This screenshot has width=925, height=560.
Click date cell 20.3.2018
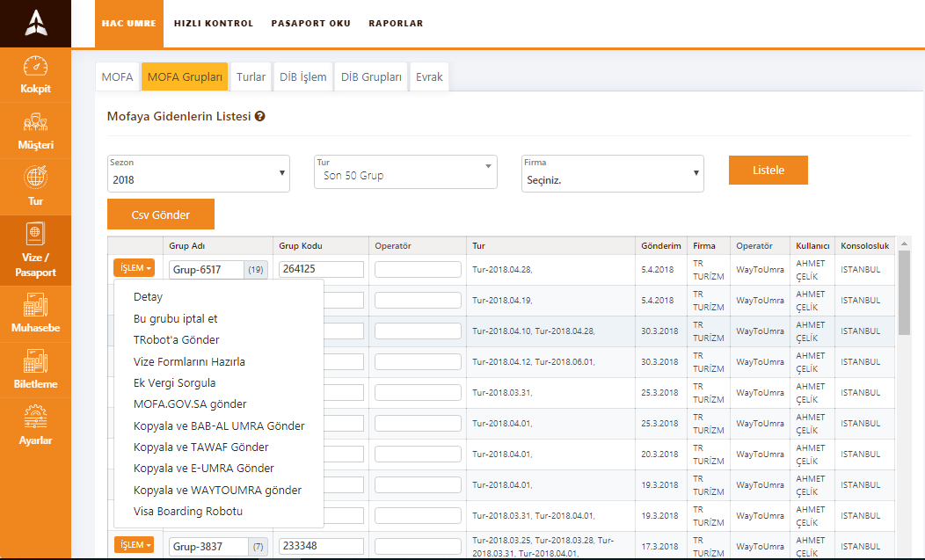pos(659,455)
